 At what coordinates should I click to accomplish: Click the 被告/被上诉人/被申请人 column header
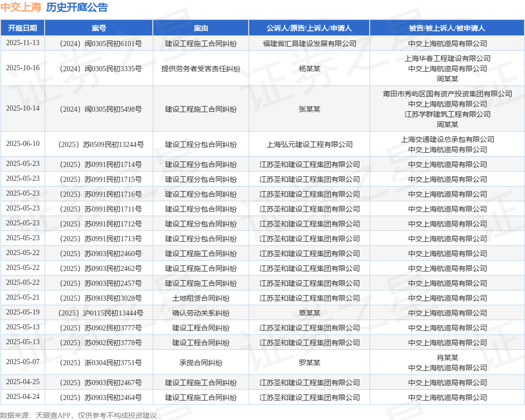[x=447, y=28]
